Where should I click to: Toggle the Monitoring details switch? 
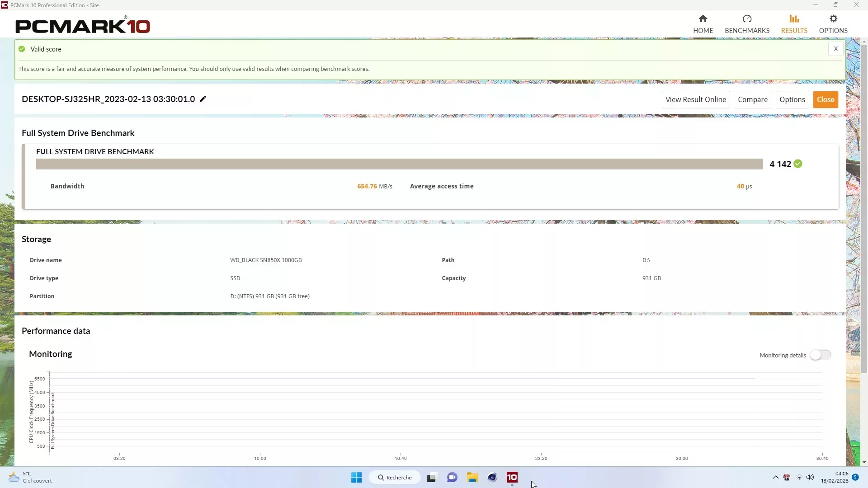tap(820, 355)
